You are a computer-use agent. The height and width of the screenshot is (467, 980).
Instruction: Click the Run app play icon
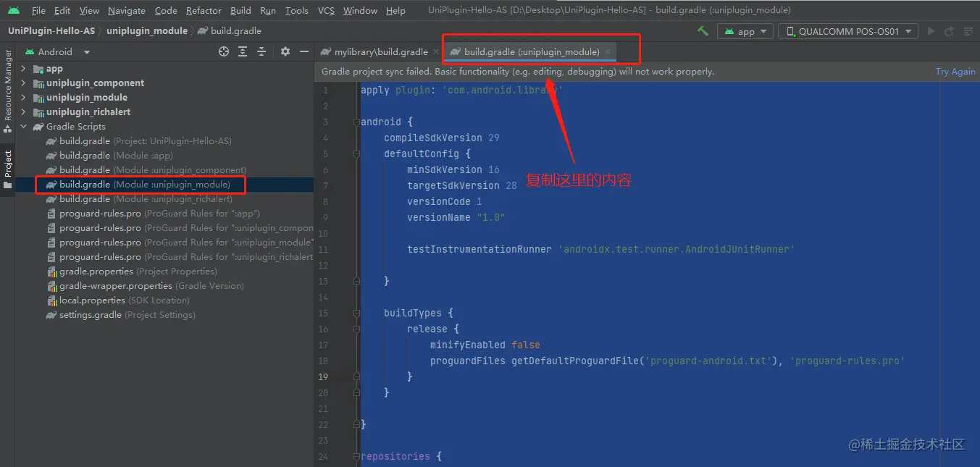pyautogui.click(x=931, y=31)
